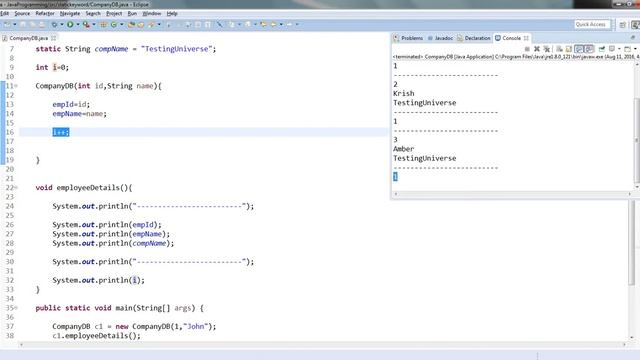Open the Project menu
Screen dimensions: 640x360
tap(114, 13)
